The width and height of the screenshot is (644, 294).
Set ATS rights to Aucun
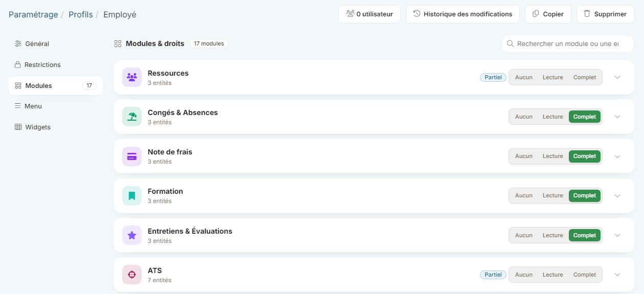coord(523,275)
